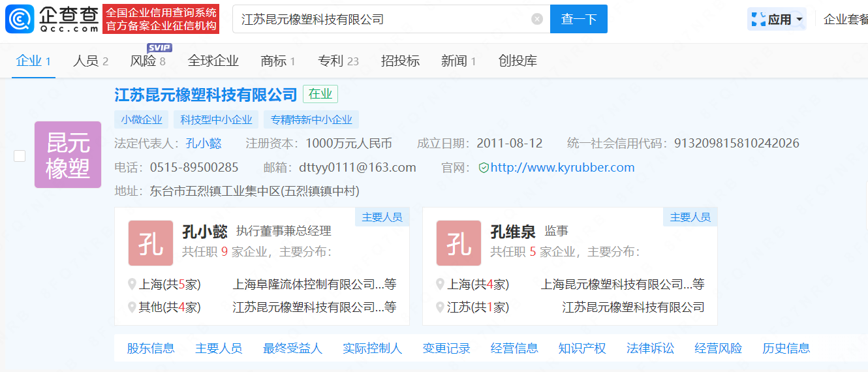
Task: Click the verified shield icon beside the website
Action: click(x=484, y=168)
